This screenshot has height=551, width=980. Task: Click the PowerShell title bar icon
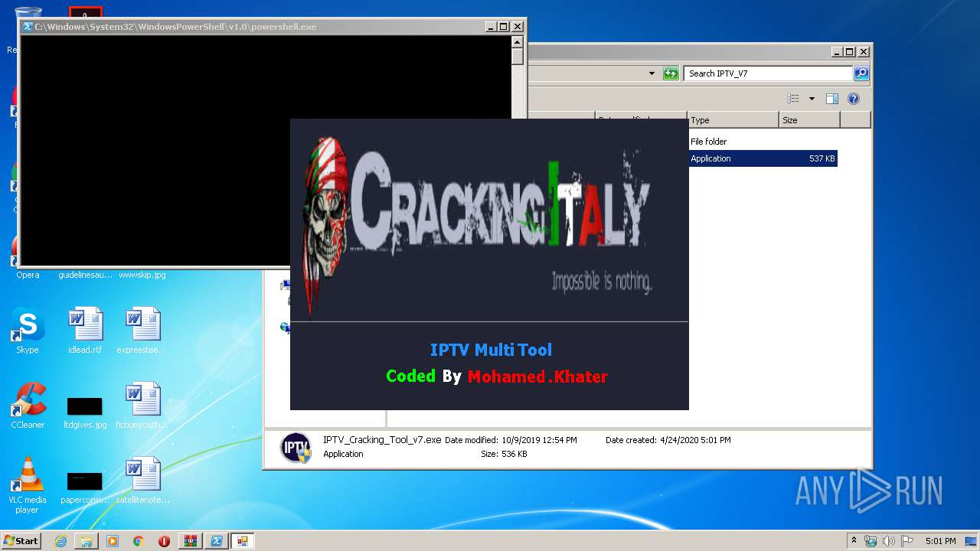[27, 27]
